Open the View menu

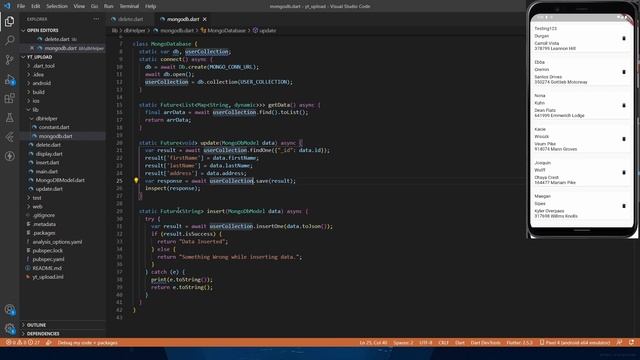click(x=79, y=6)
